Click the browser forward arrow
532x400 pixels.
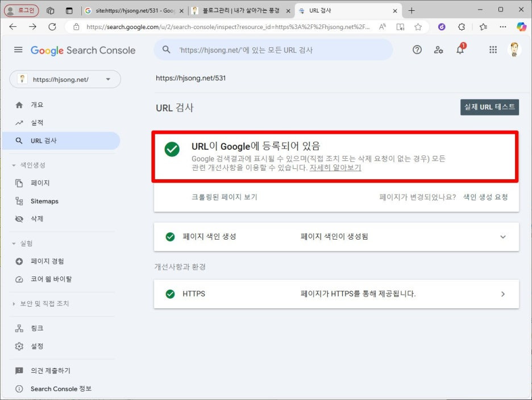(x=32, y=27)
